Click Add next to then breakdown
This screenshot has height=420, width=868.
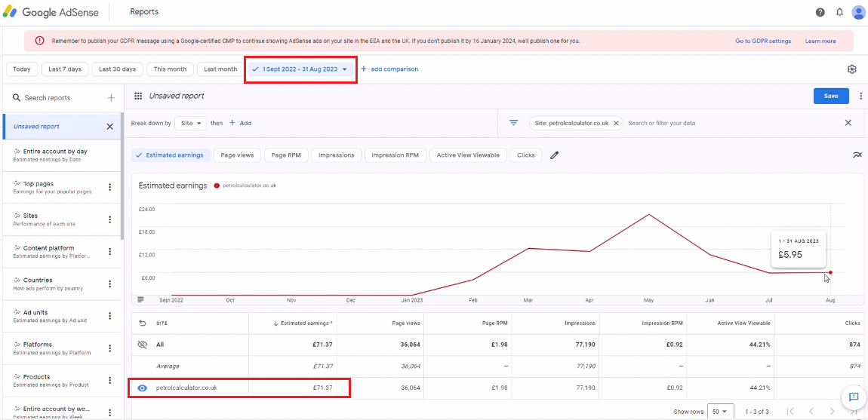240,123
